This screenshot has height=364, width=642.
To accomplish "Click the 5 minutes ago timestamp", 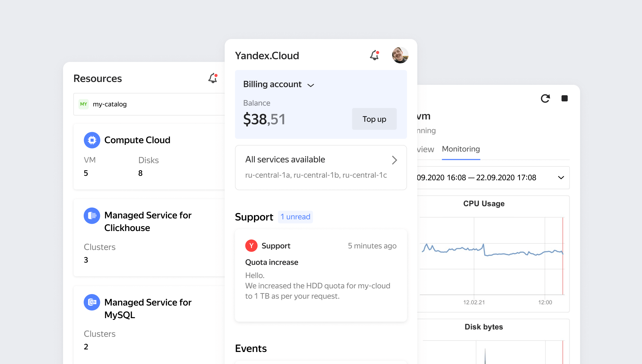I will point(372,246).
